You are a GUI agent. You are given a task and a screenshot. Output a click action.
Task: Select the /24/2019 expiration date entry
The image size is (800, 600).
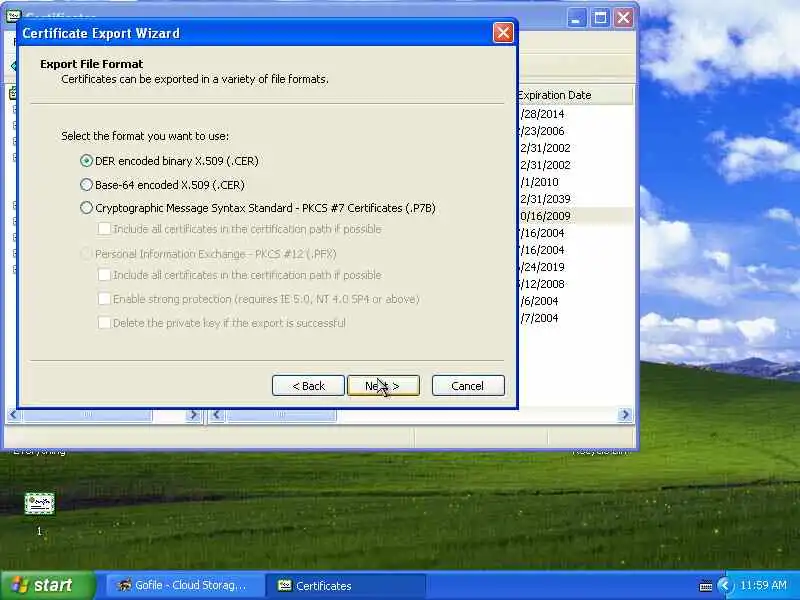[x=542, y=267]
